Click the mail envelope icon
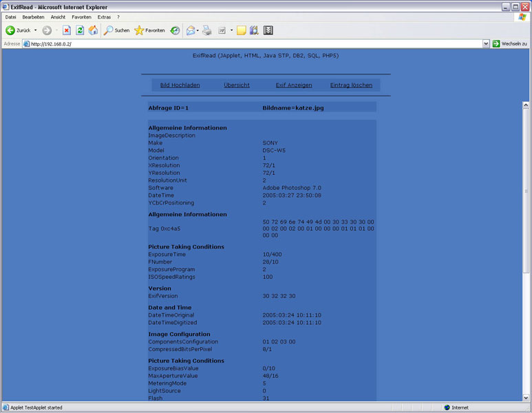 (x=191, y=30)
